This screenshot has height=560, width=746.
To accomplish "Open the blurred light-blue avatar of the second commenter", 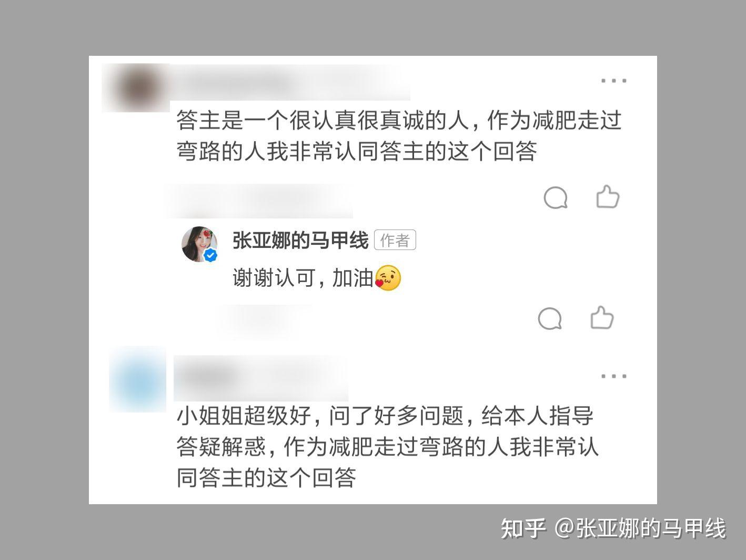I will pos(138,378).
